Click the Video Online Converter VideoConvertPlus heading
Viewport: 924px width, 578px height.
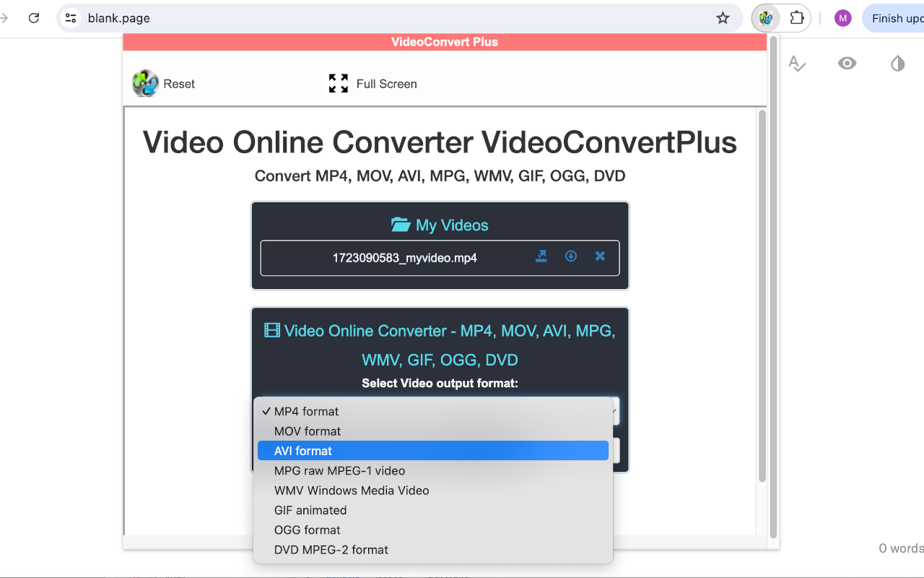440,142
